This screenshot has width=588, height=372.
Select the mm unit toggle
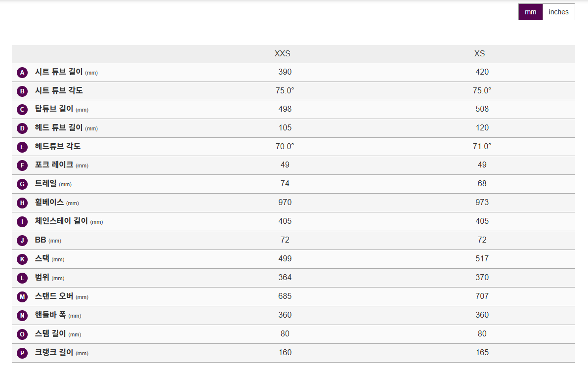click(x=530, y=12)
